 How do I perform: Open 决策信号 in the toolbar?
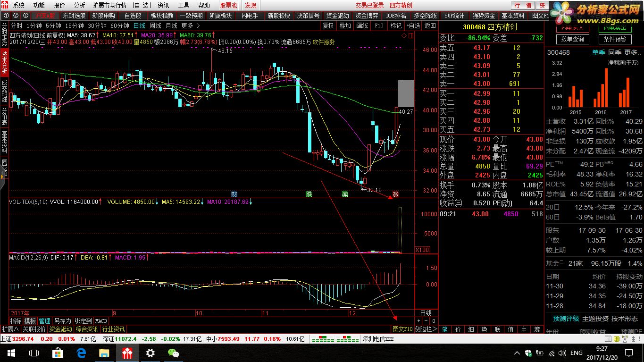pos(308,16)
